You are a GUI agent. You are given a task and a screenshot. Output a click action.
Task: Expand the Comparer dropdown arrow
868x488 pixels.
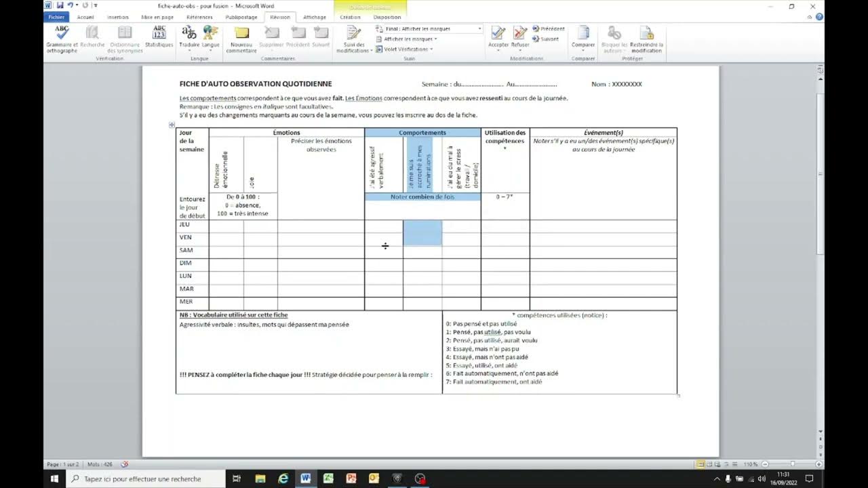(583, 50)
